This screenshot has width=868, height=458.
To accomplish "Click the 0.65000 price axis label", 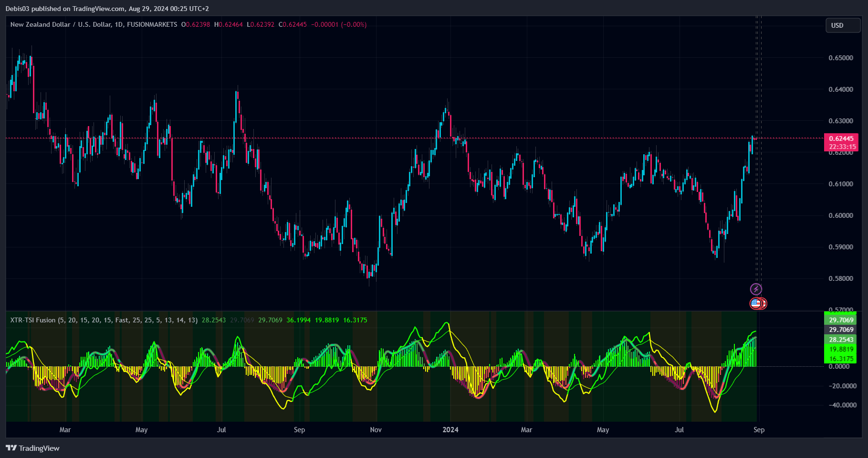I will tap(841, 58).
